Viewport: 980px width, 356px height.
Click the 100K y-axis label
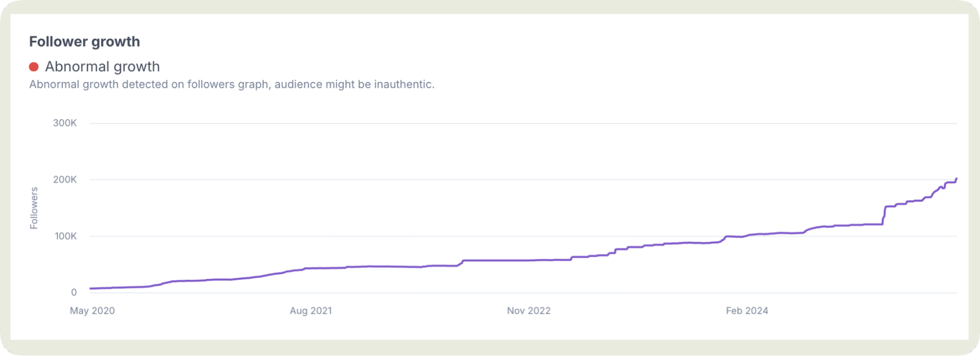point(66,236)
